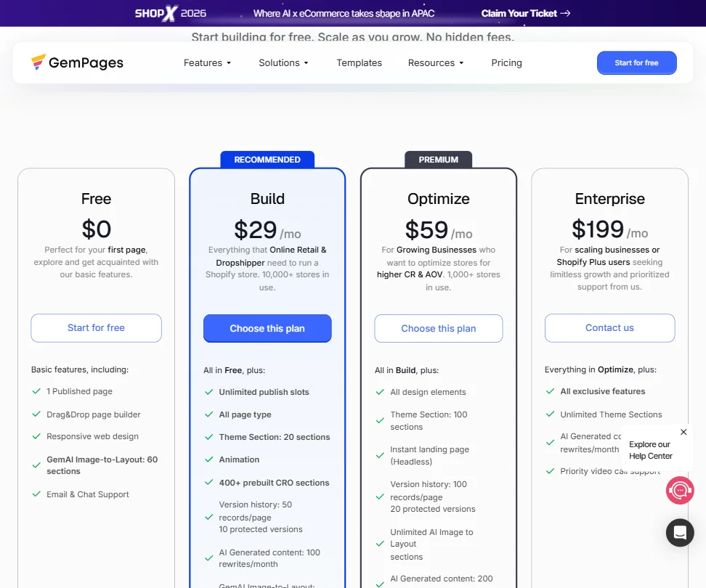Screen dimensions: 706x588
Task: Click the $29 price text
Action: click(255, 230)
